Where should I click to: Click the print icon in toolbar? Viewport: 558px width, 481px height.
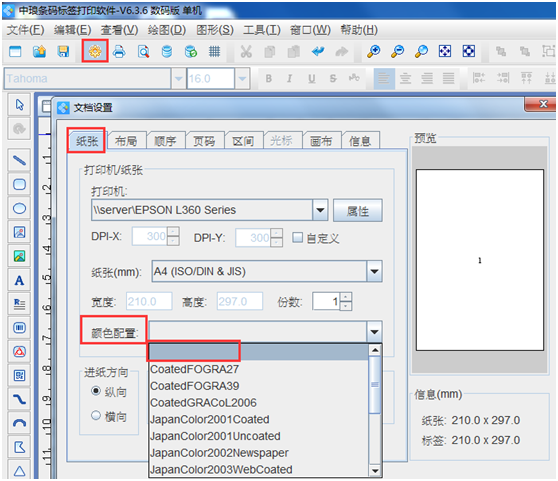(x=119, y=52)
